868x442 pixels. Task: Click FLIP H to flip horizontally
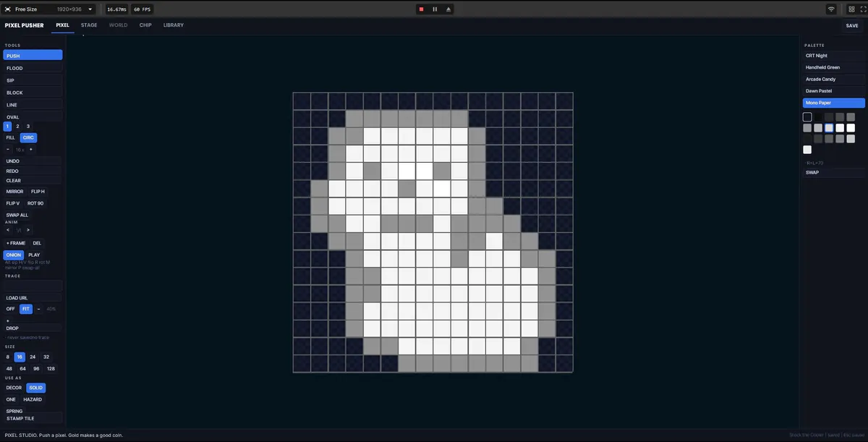coord(38,192)
